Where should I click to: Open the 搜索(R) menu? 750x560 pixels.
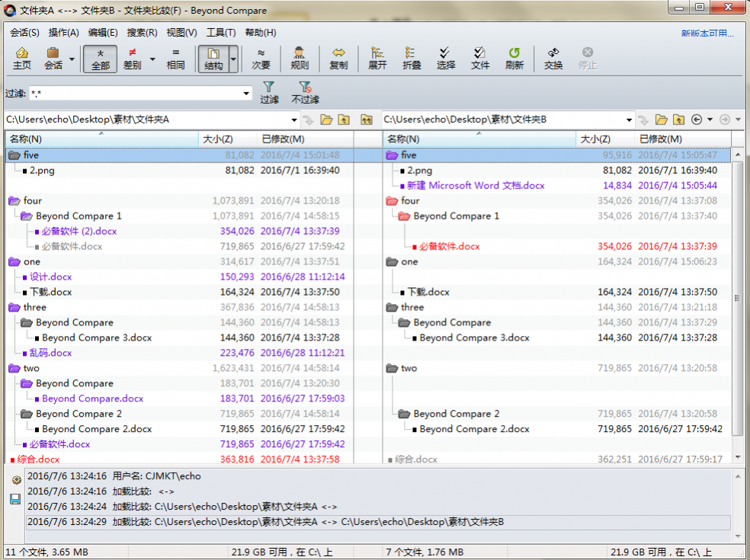[x=142, y=33]
